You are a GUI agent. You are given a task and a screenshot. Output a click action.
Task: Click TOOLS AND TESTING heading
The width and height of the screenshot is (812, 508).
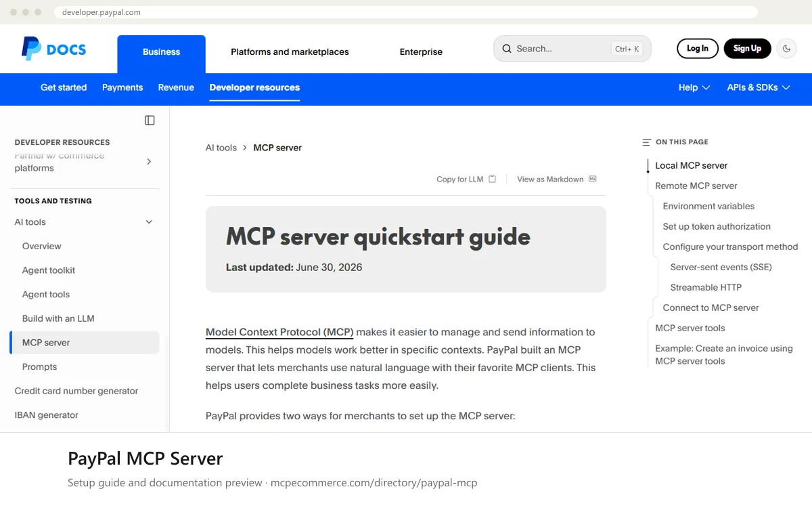53,201
